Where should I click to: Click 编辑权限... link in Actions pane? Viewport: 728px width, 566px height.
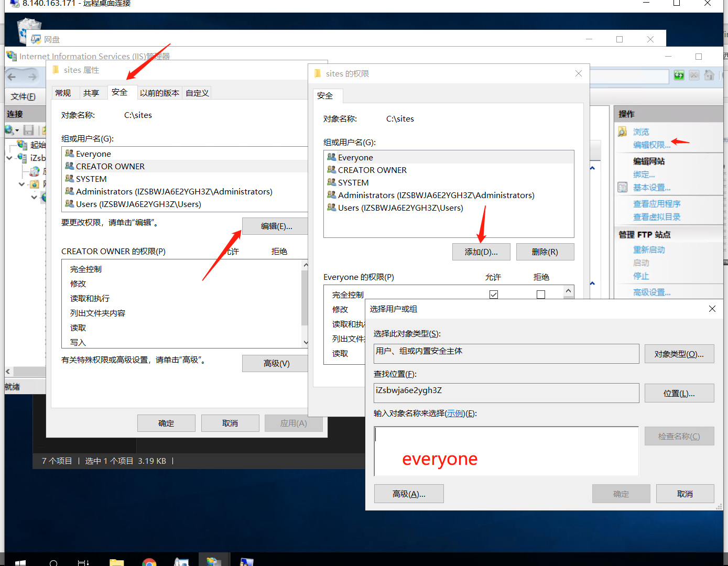651,145
